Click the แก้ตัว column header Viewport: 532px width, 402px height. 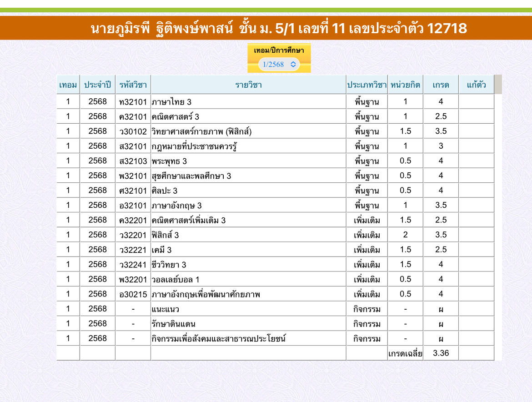476,85
